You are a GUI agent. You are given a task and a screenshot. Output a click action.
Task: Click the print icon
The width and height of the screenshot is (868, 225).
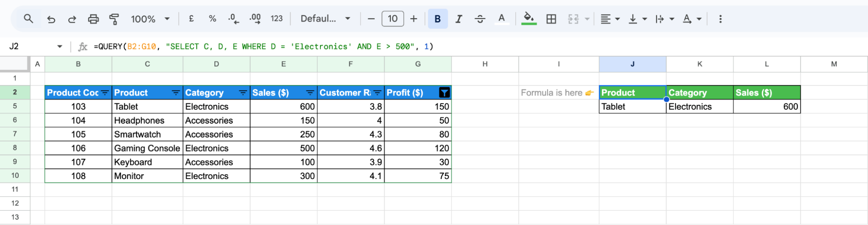click(x=93, y=19)
